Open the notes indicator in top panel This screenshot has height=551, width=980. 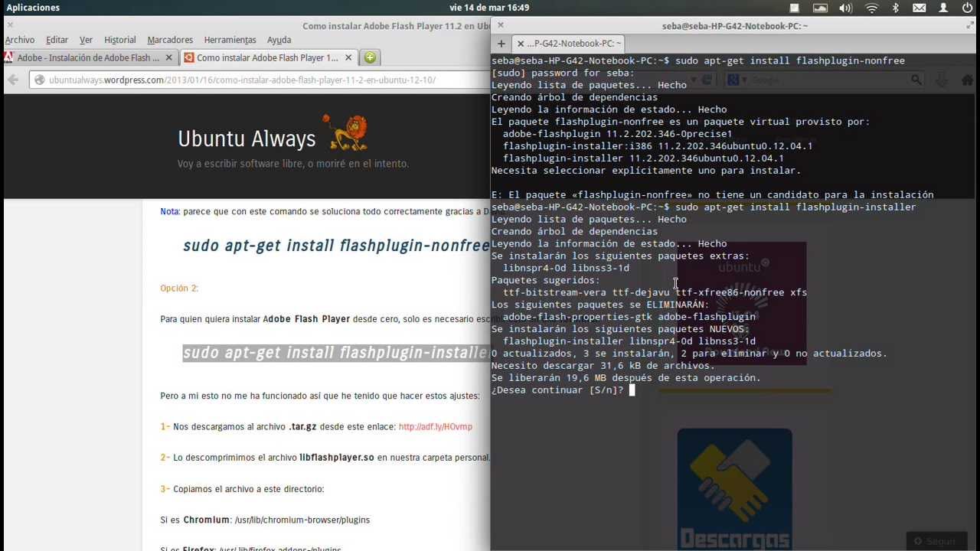coord(795,8)
